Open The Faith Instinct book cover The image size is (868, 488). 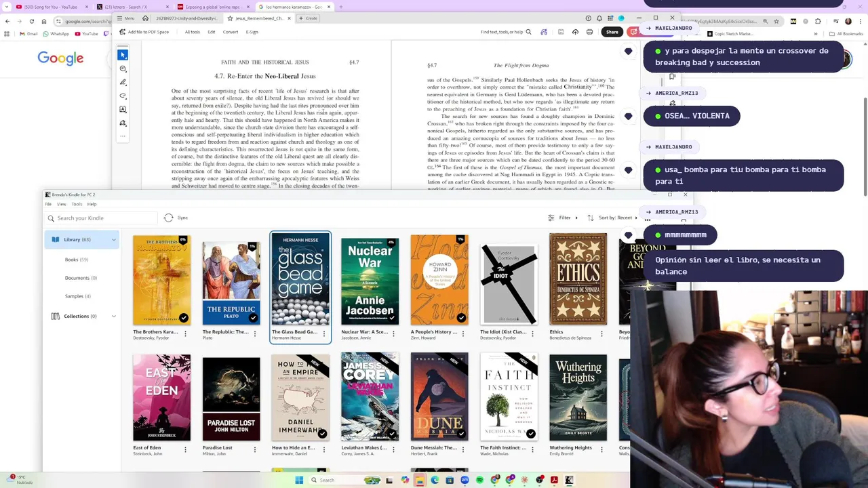509,397
